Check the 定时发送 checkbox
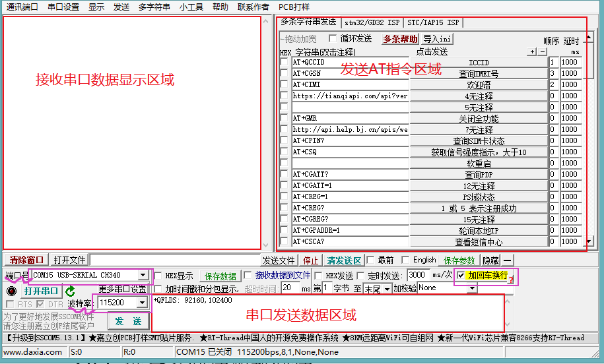The height and width of the screenshot is (364, 604). pos(360,276)
